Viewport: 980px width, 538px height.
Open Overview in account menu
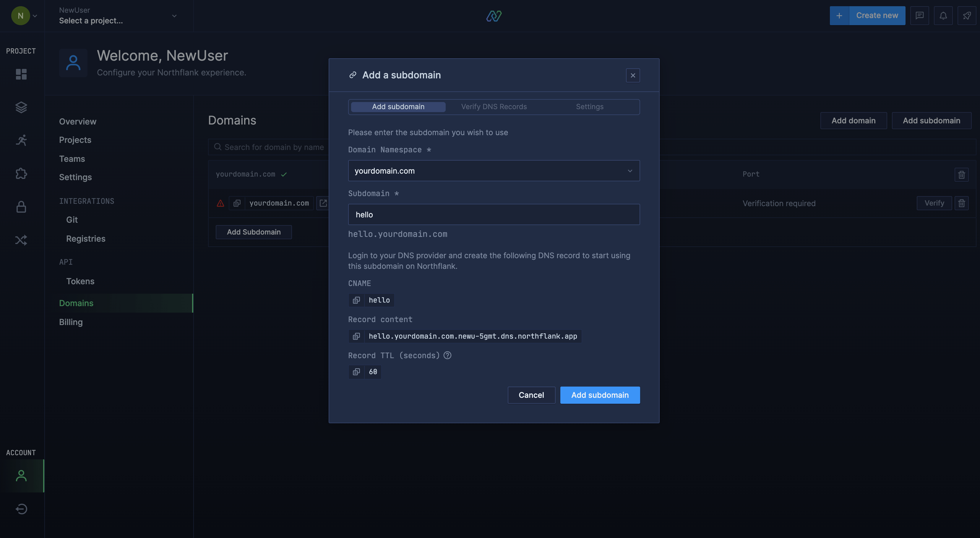(x=78, y=122)
